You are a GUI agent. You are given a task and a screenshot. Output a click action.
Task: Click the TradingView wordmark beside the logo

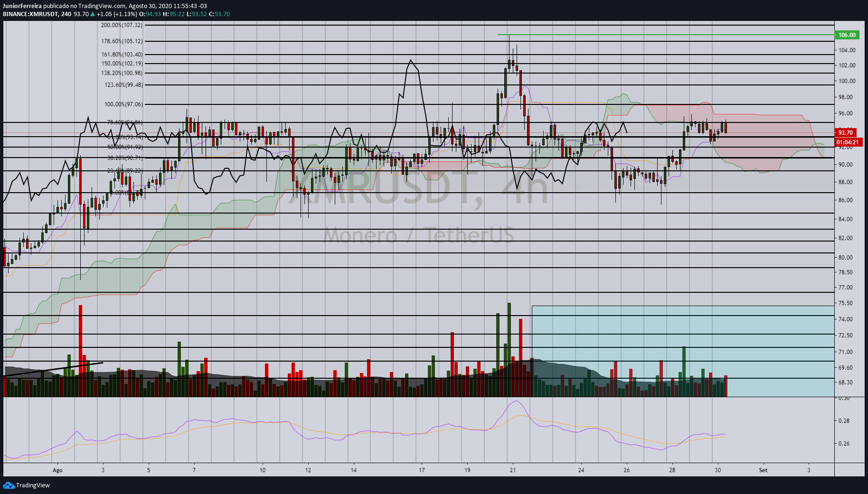pyautogui.click(x=33, y=485)
